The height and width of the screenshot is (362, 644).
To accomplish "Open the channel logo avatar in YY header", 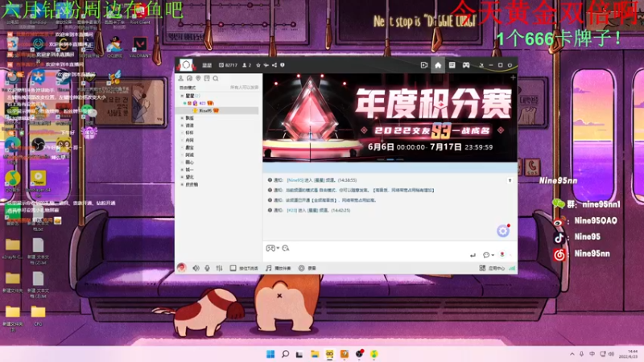I will click(x=186, y=65).
